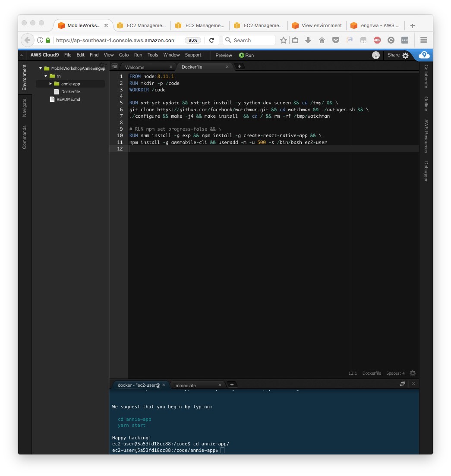Open browser bookmarks list icon
Screen dimensions: 451x476
[x=295, y=40]
